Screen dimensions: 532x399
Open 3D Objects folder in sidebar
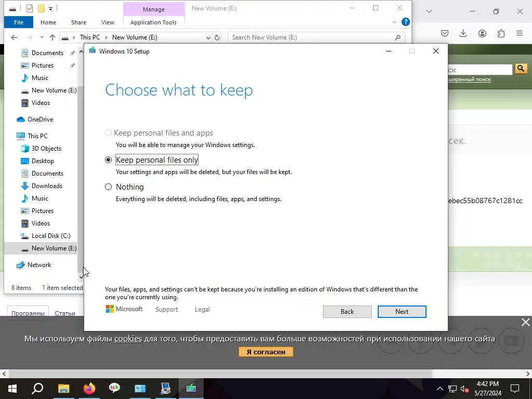[46, 149]
